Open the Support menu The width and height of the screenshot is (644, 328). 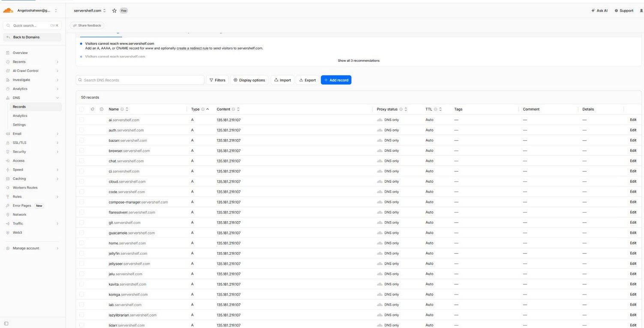pos(624,11)
